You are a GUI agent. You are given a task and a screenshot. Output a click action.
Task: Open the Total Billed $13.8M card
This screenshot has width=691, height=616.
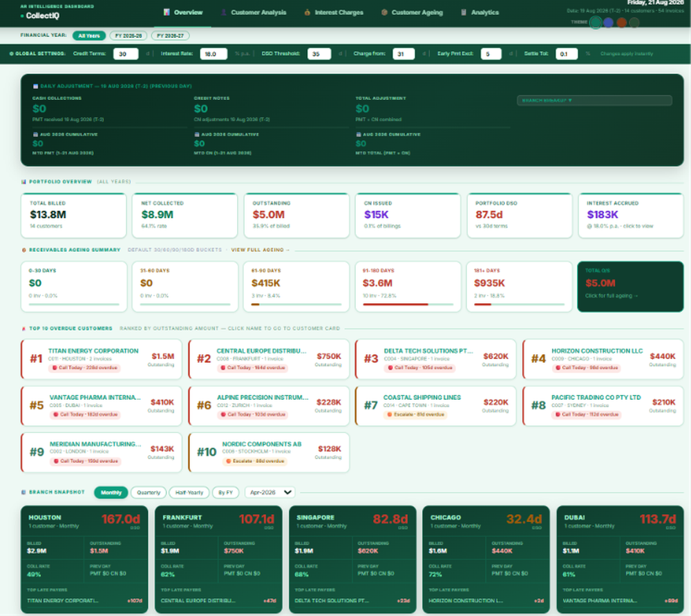[74, 215]
